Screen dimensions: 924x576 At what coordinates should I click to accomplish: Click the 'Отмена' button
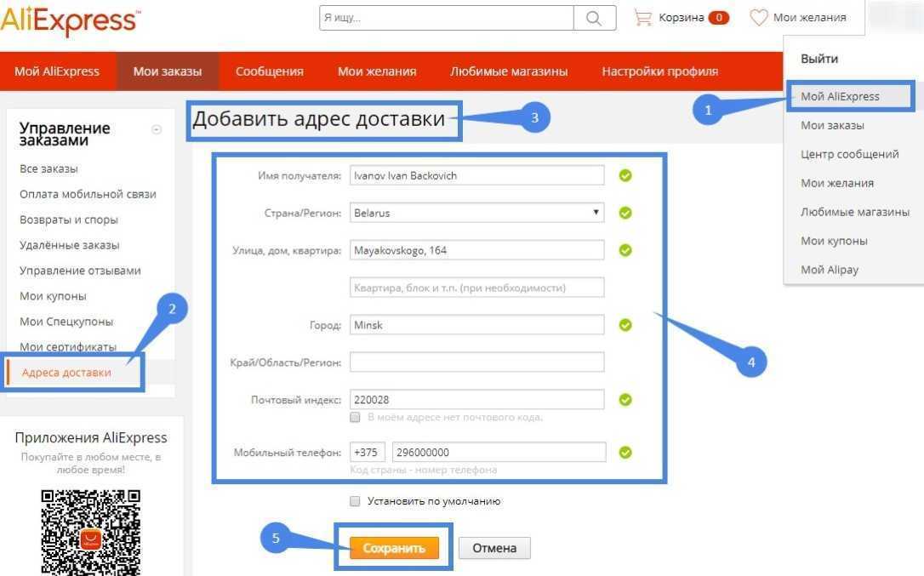(494, 548)
